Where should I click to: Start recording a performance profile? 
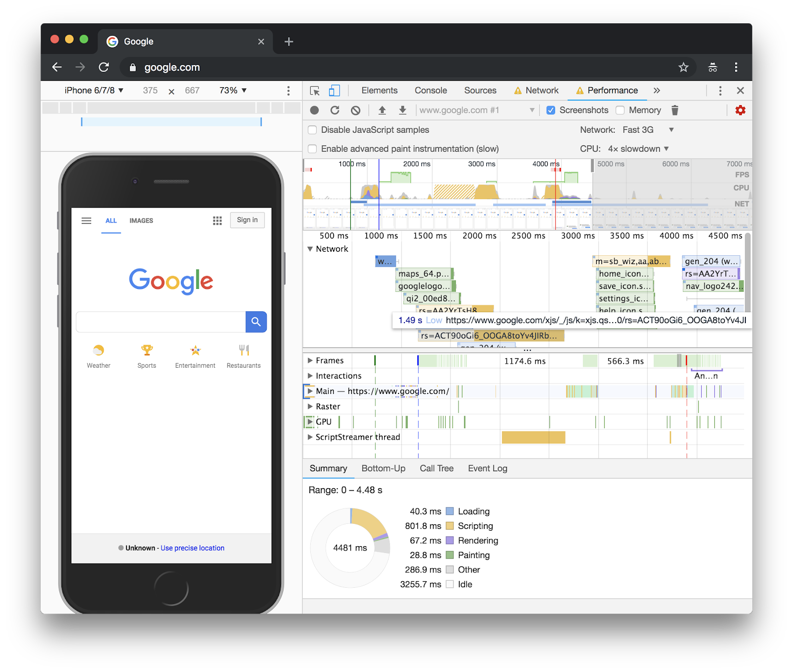pos(314,110)
